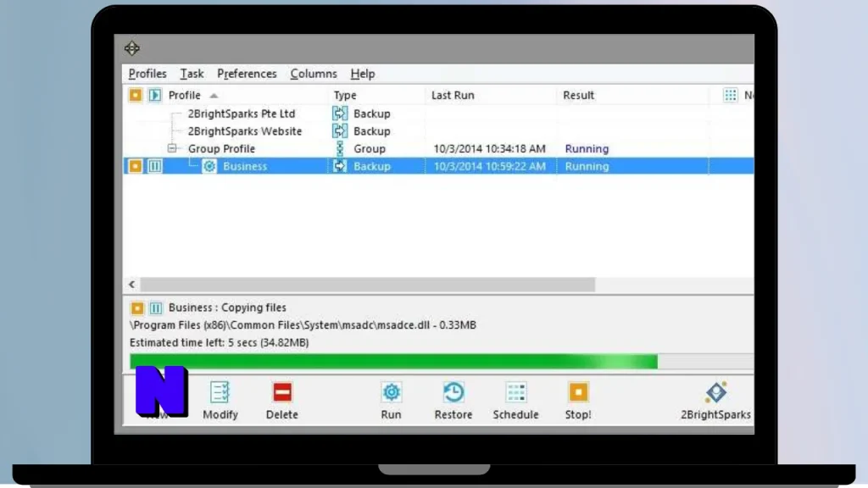Select the 2BrightSparks Pte Ltd profile

coord(242,114)
